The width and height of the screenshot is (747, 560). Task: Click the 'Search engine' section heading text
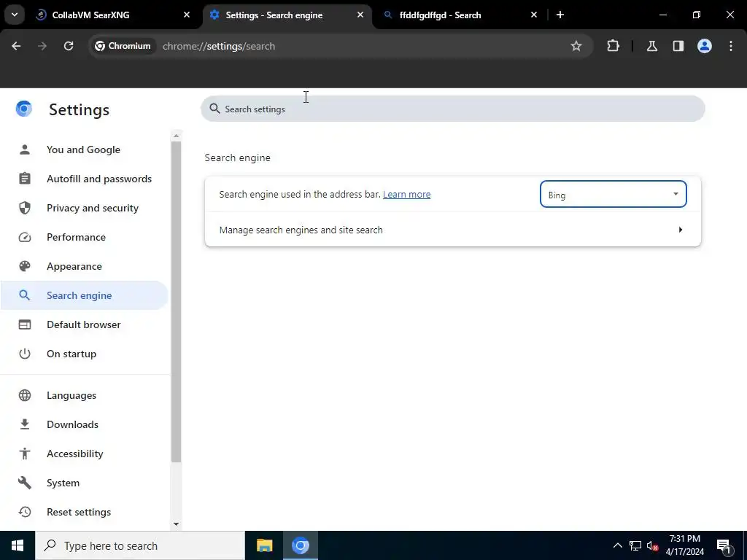[x=237, y=157]
